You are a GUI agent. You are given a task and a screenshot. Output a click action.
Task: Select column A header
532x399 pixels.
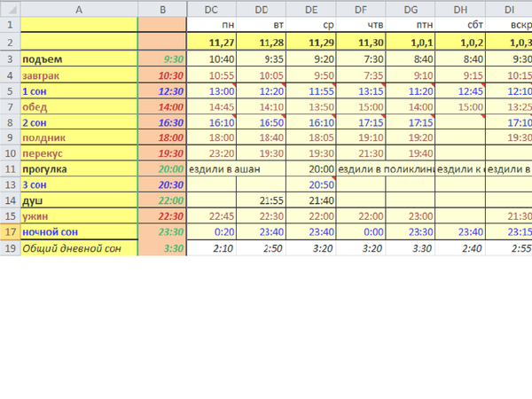[x=79, y=9]
